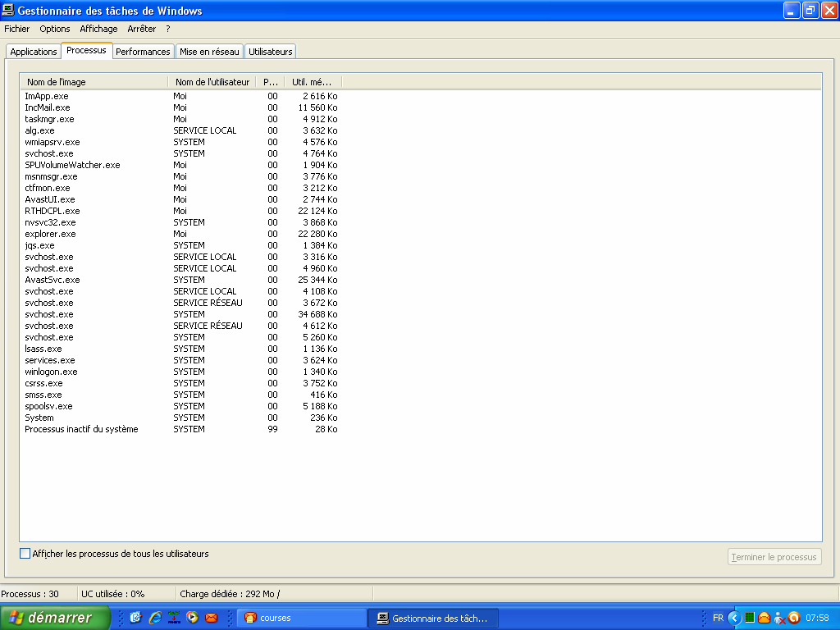Switch to the courses taskbar window
The image size is (840, 630).
pos(303,619)
